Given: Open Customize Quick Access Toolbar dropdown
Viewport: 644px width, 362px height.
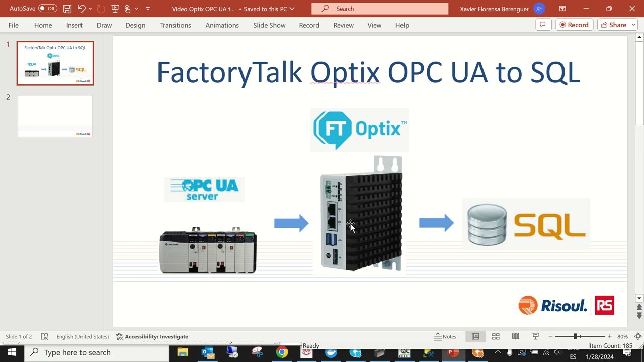Looking at the screenshot, I should [x=148, y=9].
